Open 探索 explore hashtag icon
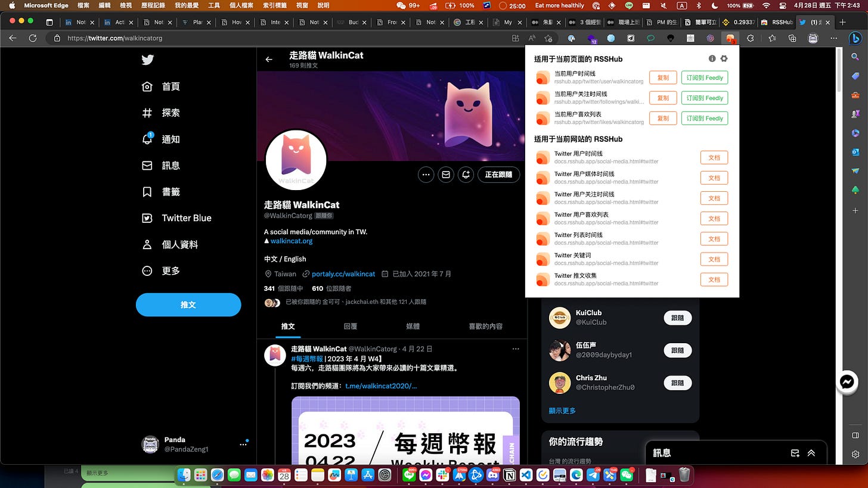This screenshot has width=868, height=488. coord(147,113)
